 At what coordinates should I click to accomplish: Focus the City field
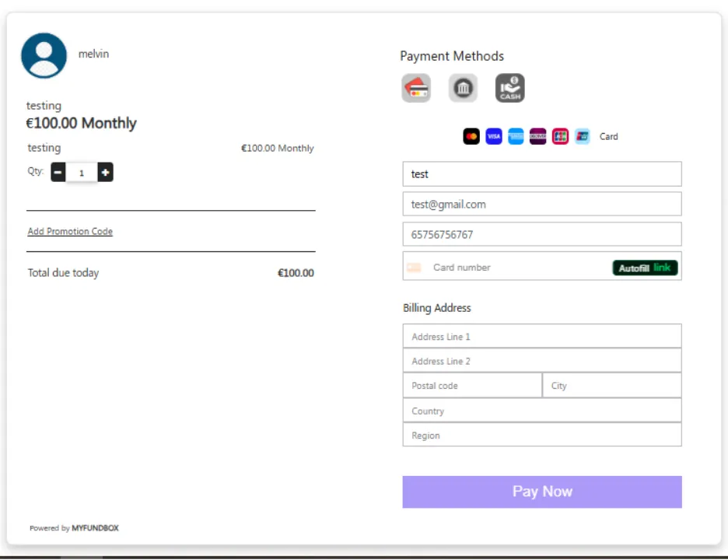612,386
